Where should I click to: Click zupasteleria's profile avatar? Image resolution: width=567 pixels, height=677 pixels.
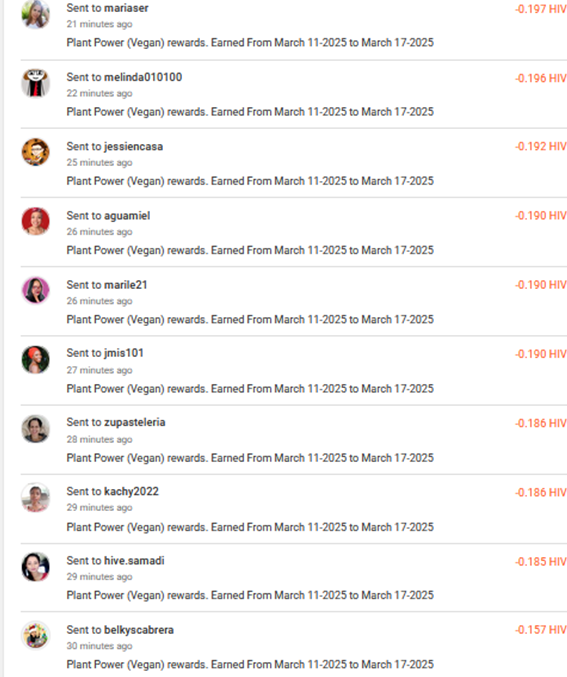[35, 428]
